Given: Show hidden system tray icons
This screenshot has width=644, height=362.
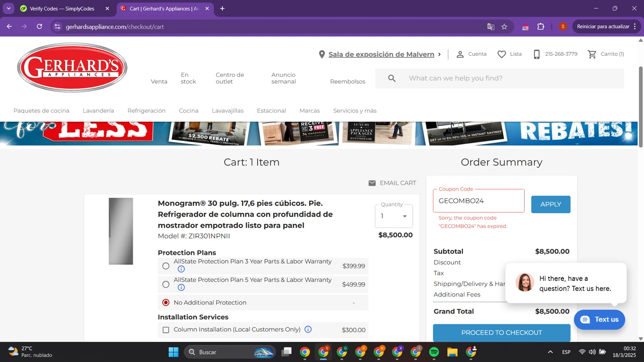Looking at the screenshot, I should (x=550, y=352).
